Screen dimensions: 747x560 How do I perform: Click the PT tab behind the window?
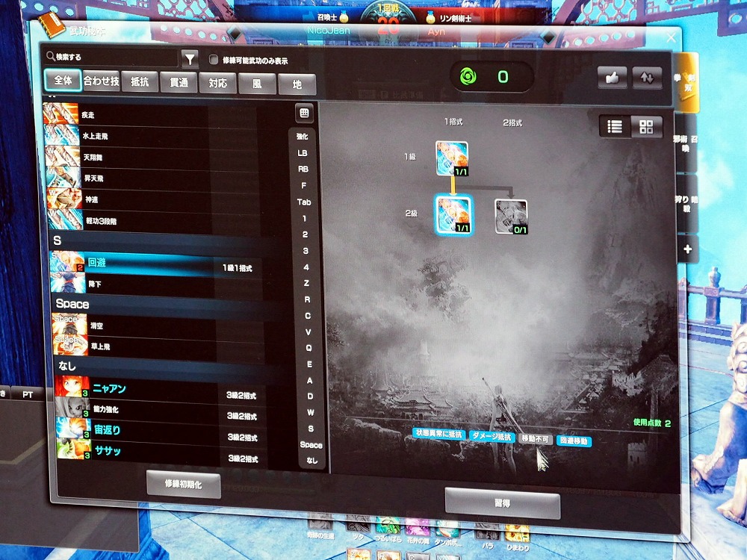[28, 394]
